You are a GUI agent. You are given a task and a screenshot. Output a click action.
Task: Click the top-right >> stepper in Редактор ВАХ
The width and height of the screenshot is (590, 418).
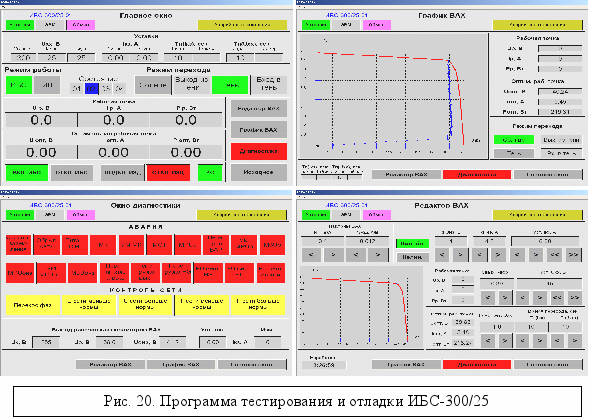(x=573, y=255)
